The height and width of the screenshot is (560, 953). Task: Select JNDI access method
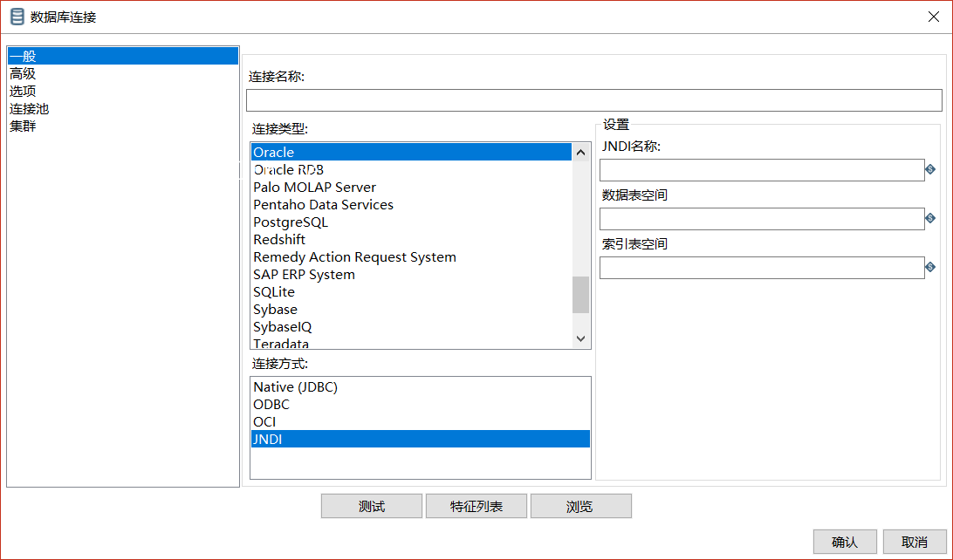coord(421,439)
